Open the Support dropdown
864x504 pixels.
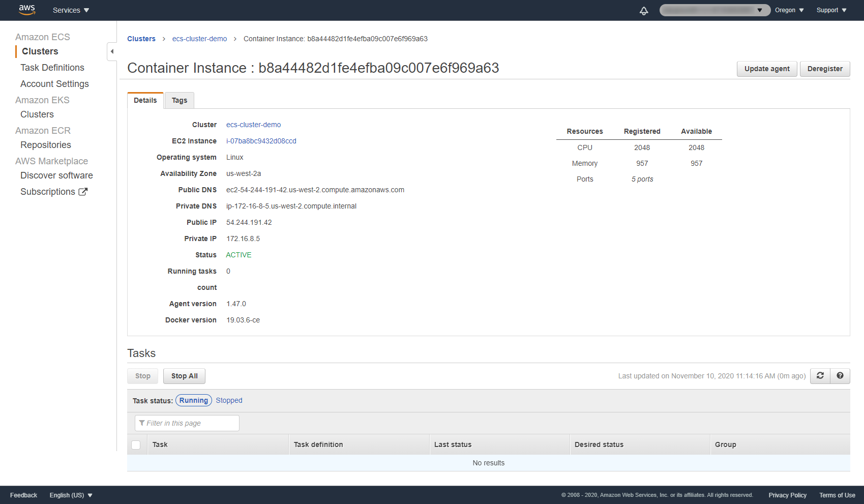point(831,10)
